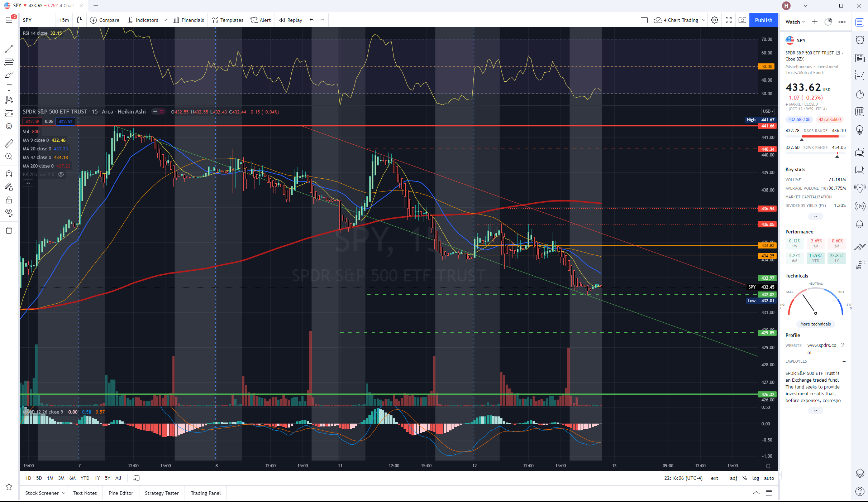This screenshot has width=868, height=502.
Task: Open chart settings gear
Action: (715, 20)
